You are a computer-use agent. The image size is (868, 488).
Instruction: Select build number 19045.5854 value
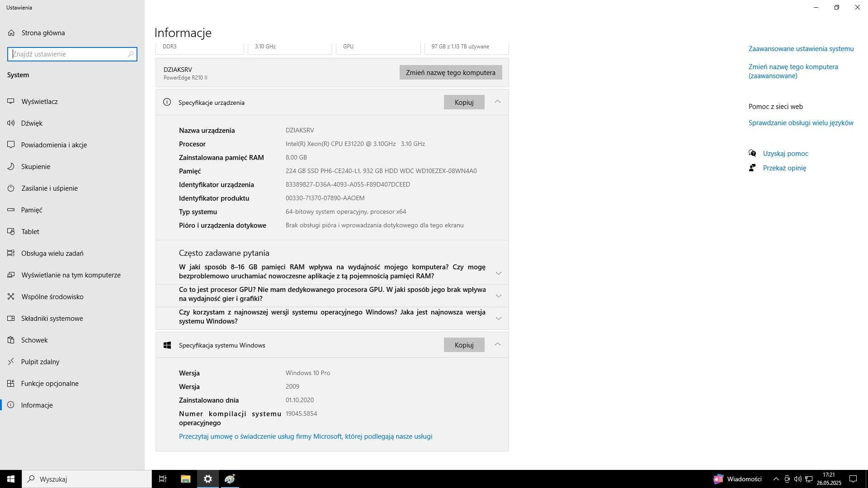click(x=301, y=413)
